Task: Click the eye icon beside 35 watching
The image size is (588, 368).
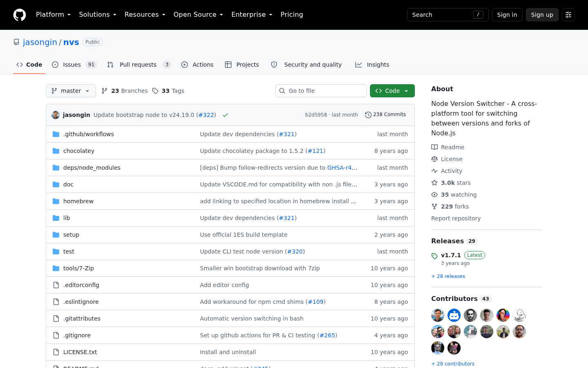Action: tap(434, 195)
